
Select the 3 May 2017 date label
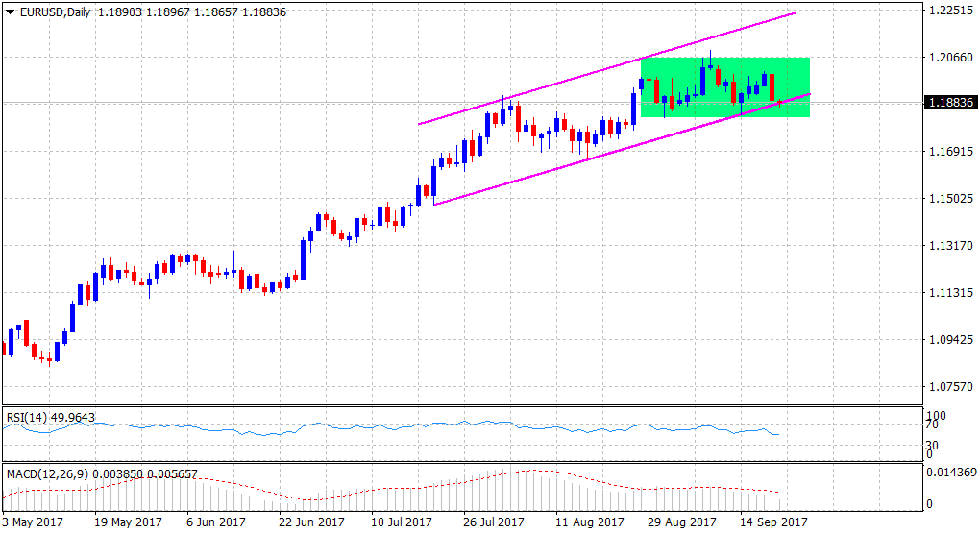click(x=33, y=522)
